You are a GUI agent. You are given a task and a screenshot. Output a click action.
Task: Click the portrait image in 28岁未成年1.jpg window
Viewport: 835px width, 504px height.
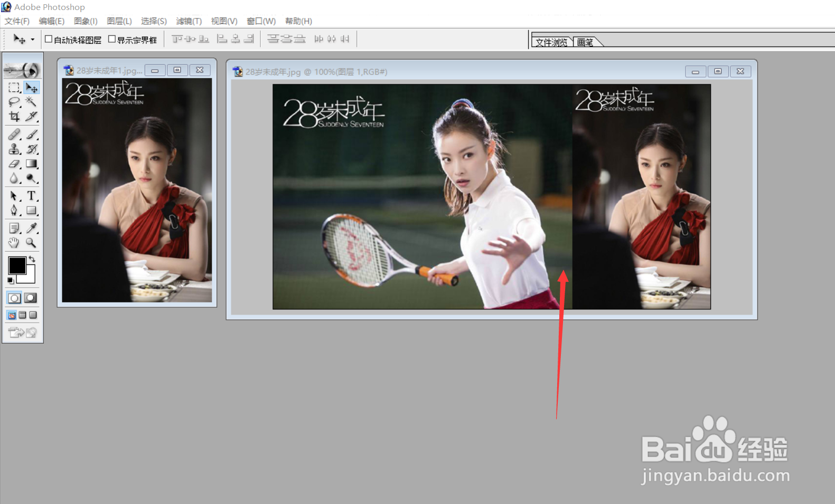137,190
